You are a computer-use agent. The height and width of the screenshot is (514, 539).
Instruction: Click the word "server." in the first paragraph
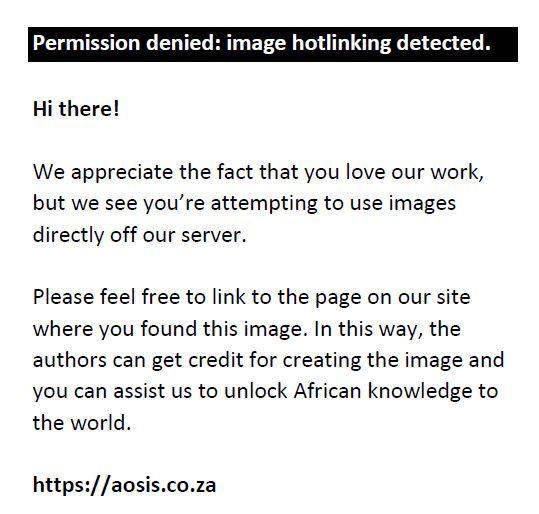(213, 236)
